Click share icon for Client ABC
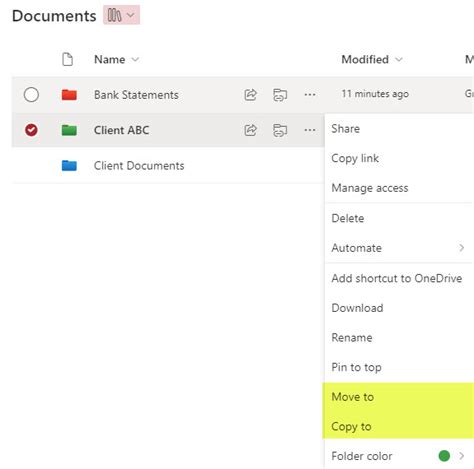This screenshot has width=474, height=469. pos(250,130)
